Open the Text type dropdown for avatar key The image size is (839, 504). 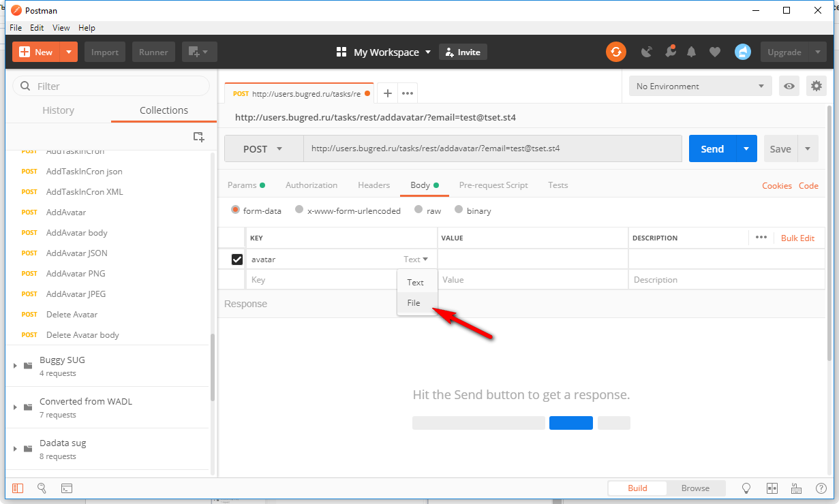(416, 259)
